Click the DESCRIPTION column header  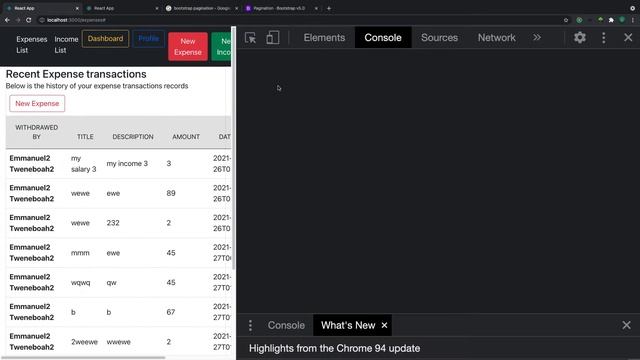(x=133, y=137)
